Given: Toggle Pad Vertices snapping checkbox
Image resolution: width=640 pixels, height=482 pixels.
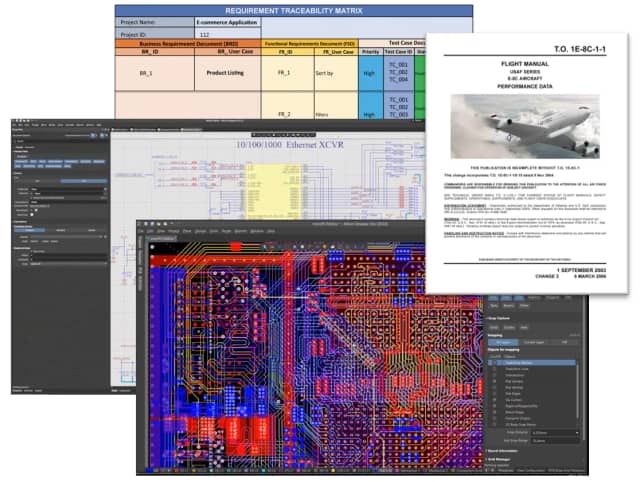Looking at the screenshot, I should click(495, 388).
